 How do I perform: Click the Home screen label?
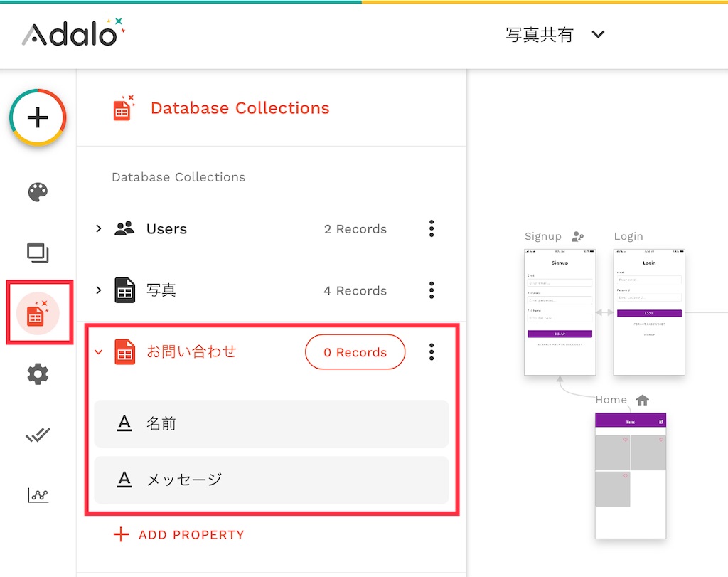[611, 400]
